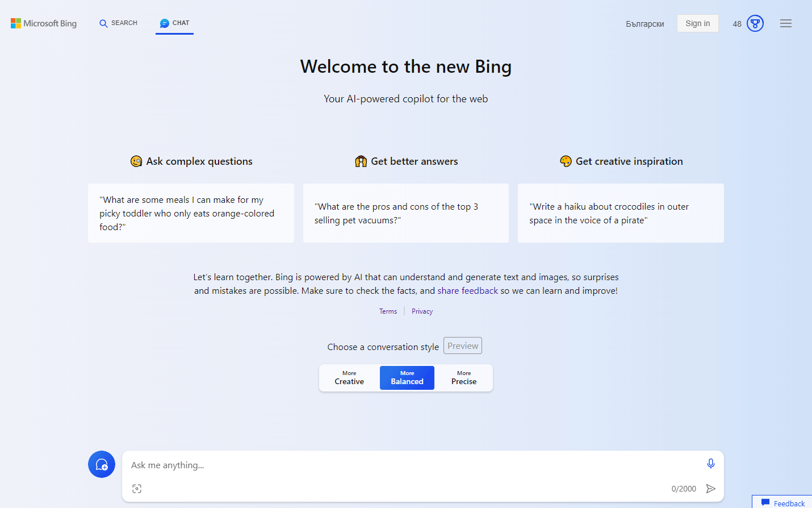812x508 pixels.
Task: Open the Terms link
Action: click(x=388, y=311)
